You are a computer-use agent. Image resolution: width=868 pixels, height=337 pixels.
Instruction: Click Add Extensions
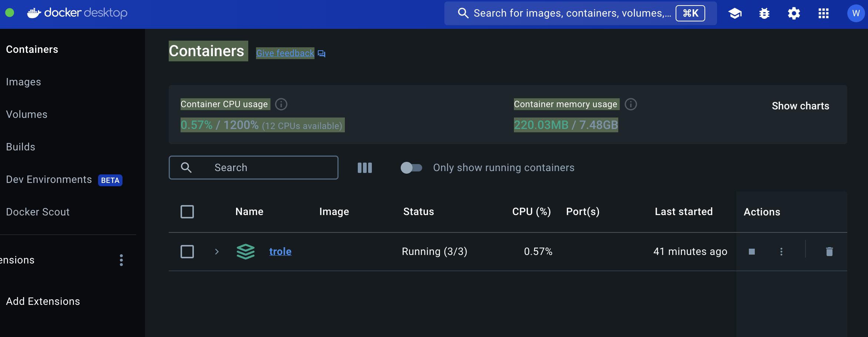pyautogui.click(x=43, y=302)
